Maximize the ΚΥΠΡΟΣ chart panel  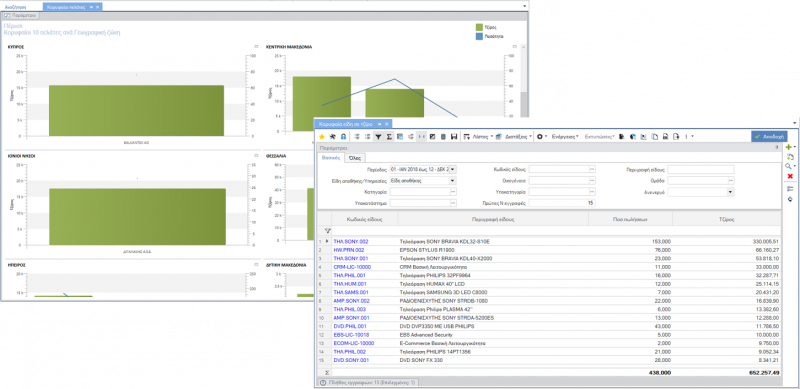(x=256, y=46)
